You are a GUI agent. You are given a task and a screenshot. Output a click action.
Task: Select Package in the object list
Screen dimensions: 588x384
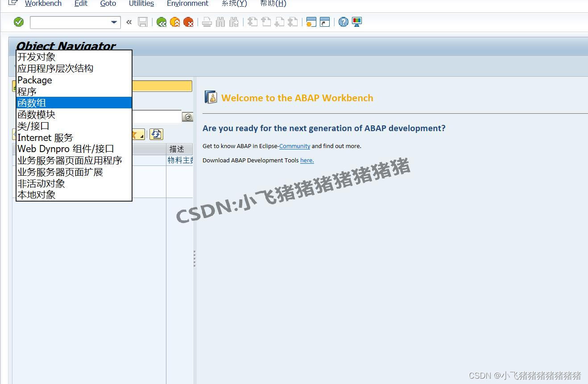74,80
